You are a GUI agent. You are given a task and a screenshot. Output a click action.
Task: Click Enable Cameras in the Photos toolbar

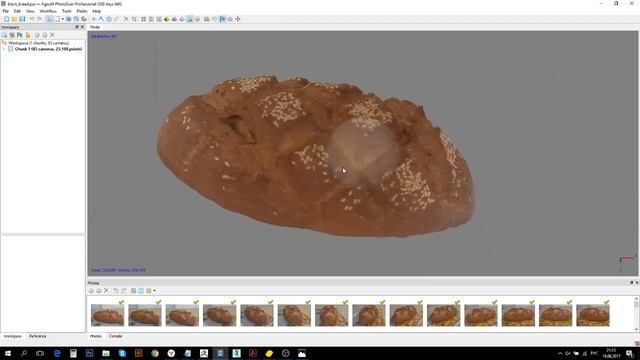tap(91, 291)
